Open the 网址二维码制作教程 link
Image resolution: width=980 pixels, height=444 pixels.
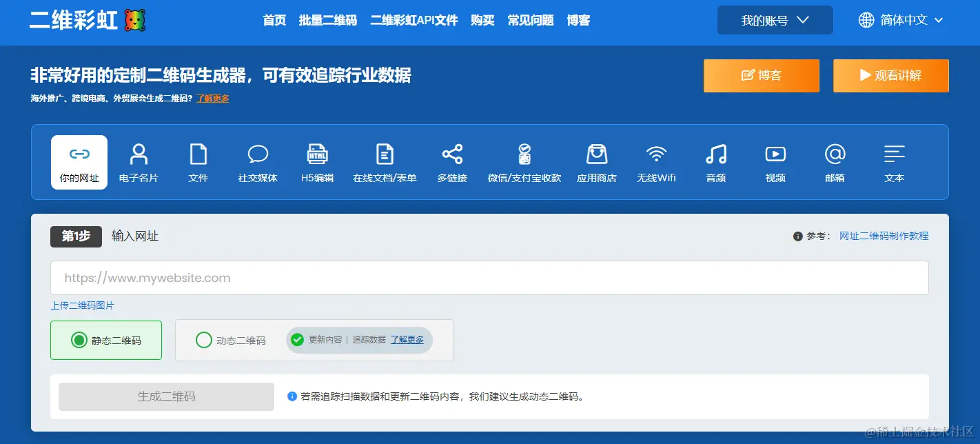[x=884, y=236]
